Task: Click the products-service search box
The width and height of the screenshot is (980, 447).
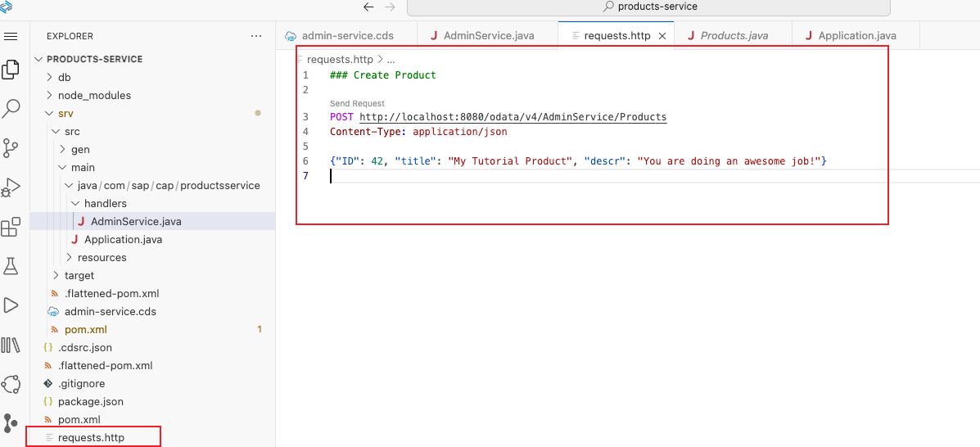Action: click(x=648, y=7)
